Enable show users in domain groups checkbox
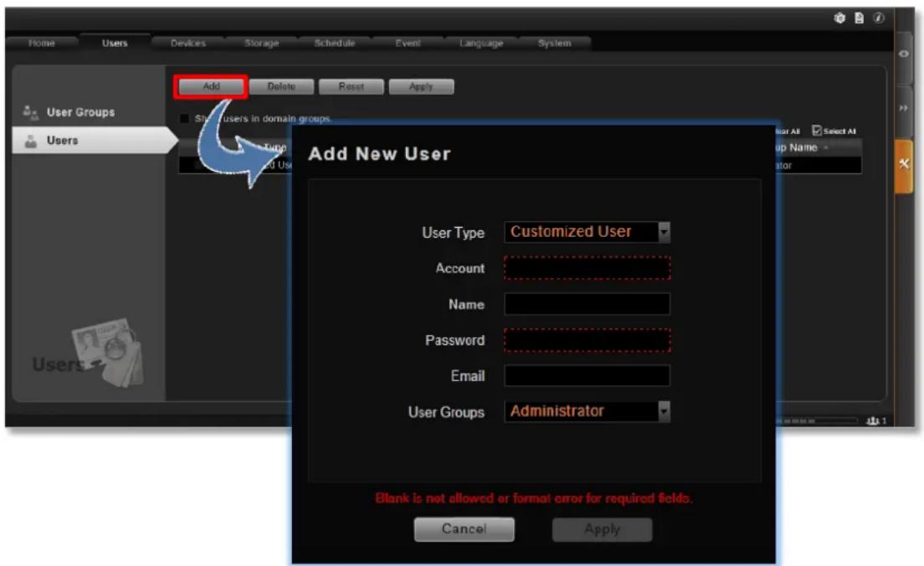The image size is (924, 566). point(184,119)
